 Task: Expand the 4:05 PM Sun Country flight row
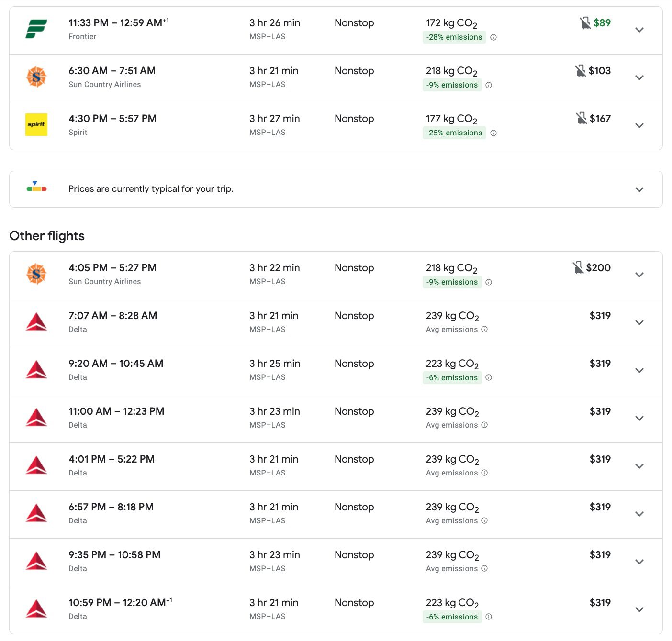click(640, 275)
